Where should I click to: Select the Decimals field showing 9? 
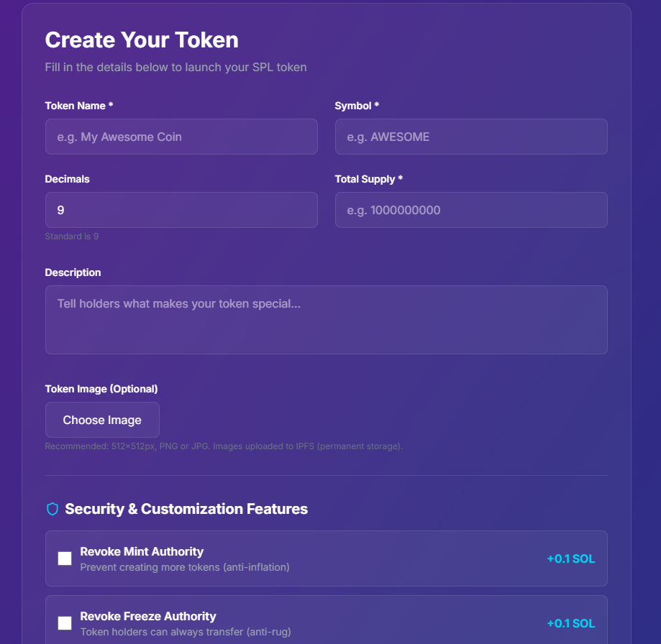(x=181, y=210)
